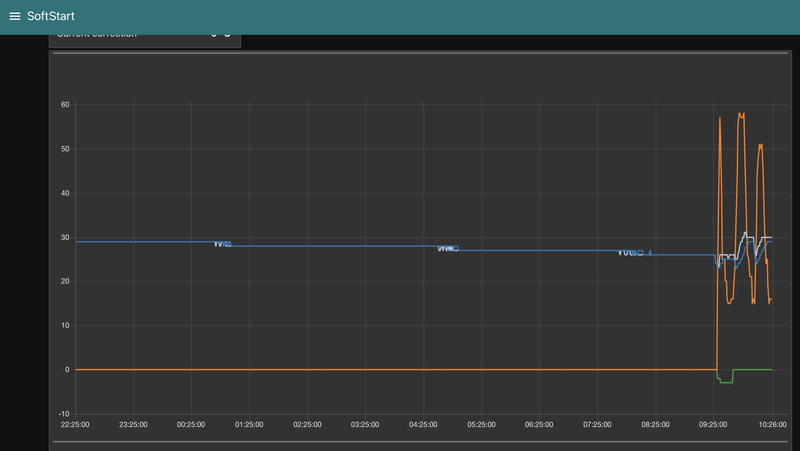Open the hamburger navigation menu
800x451 pixels.
tap(15, 16)
